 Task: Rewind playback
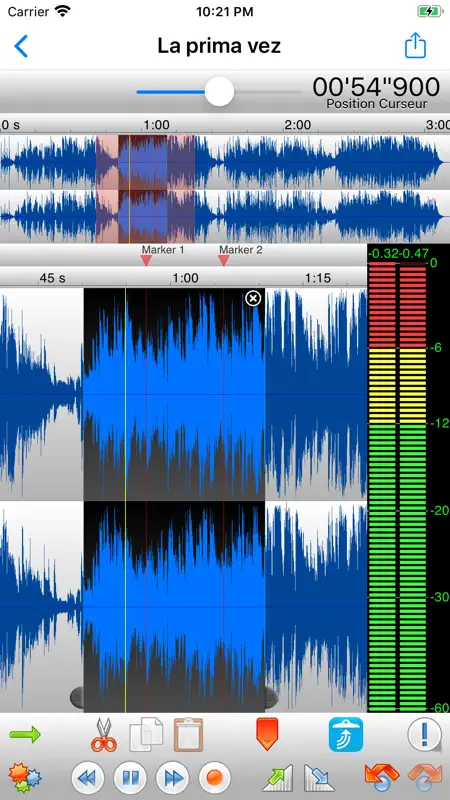87,778
